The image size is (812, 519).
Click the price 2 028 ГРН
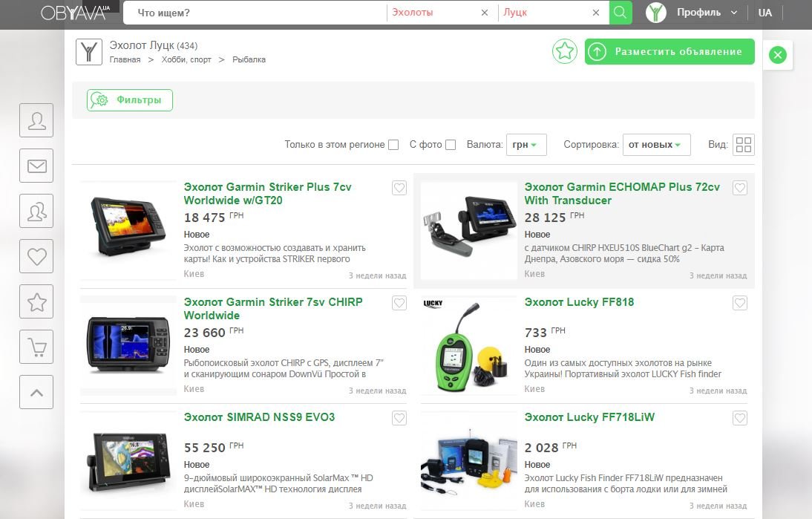pos(551,447)
